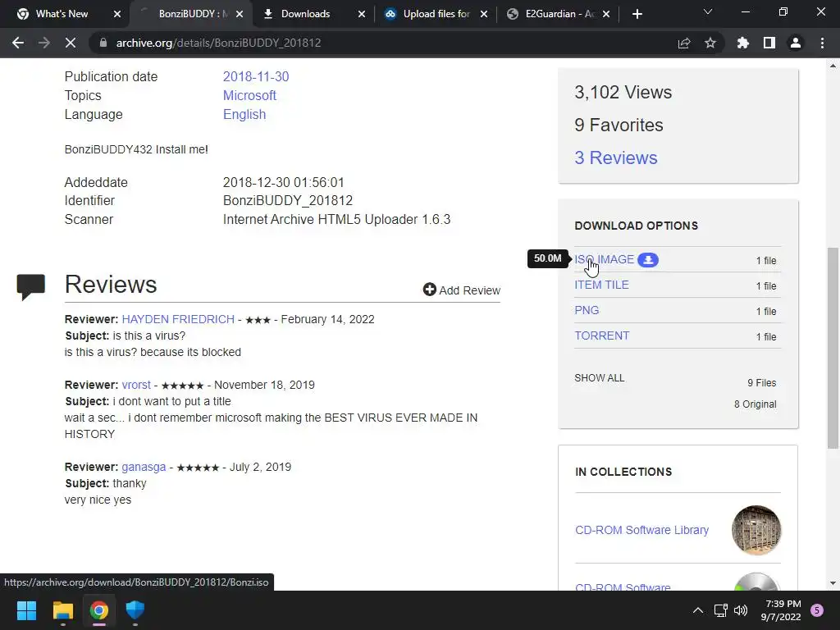Close the E2Guardian tab

(606, 14)
